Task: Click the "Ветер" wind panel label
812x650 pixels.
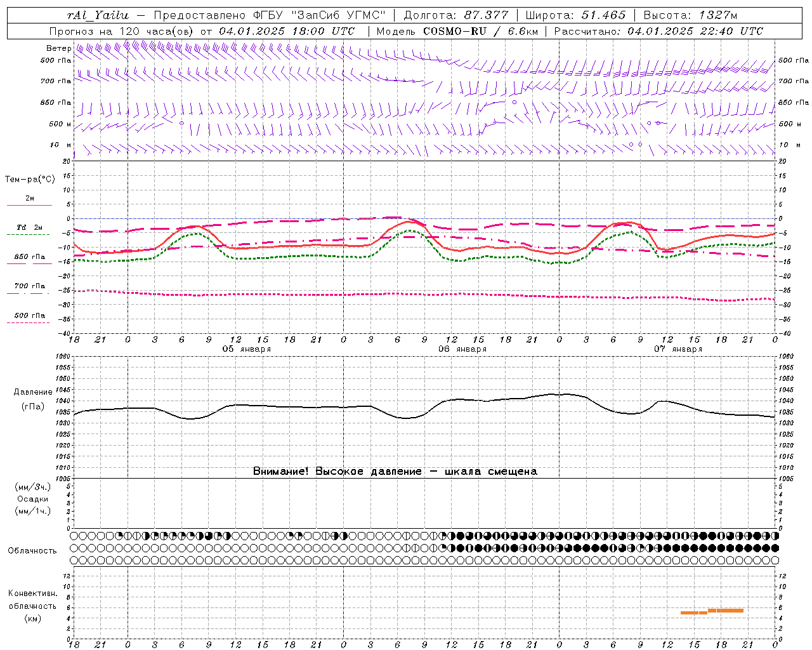Action: pyautogui.click(x=58, y=48)
